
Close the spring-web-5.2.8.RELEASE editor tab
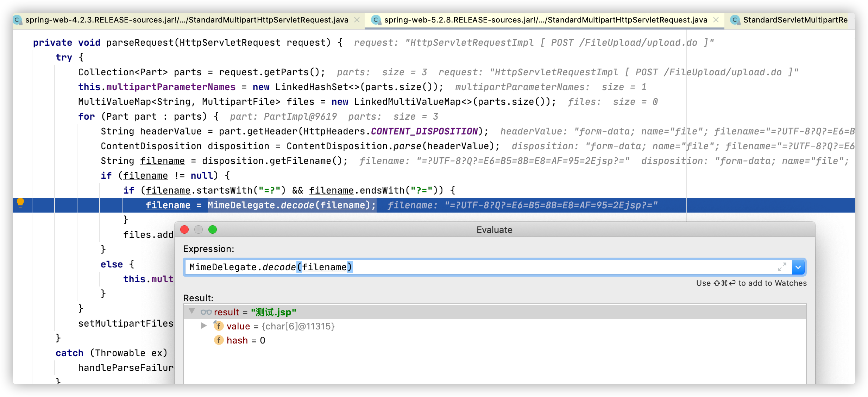(x=716, y=20)
